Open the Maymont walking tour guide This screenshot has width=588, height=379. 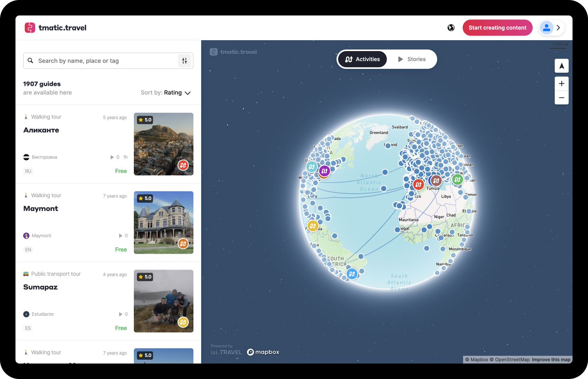[x=41, y=208]
